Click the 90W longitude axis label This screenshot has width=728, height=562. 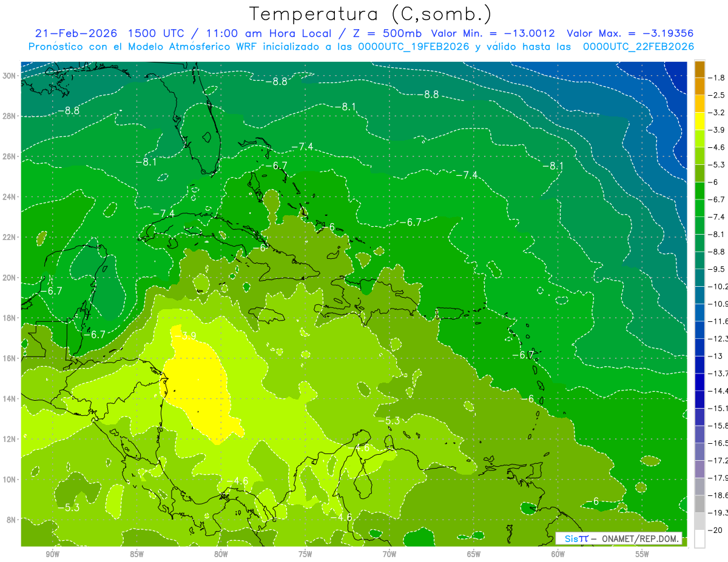coord(52,555)
